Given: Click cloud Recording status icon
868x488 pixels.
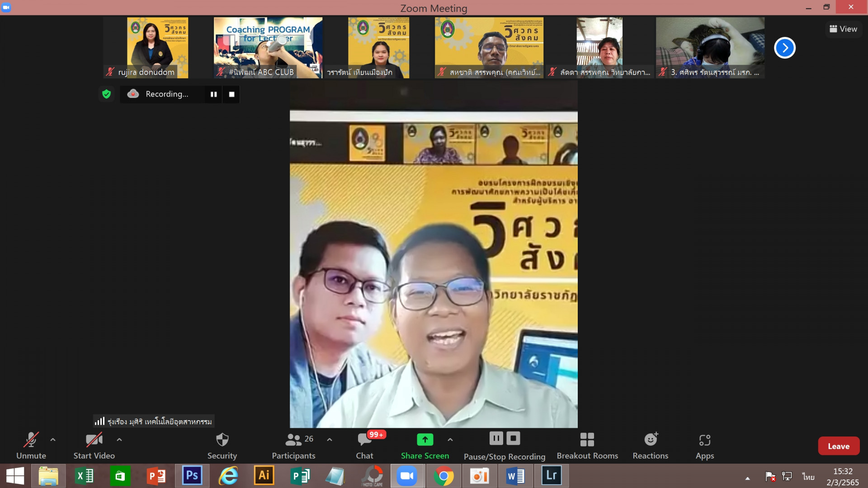Looking at the screenshot, I should click(133, 94).
